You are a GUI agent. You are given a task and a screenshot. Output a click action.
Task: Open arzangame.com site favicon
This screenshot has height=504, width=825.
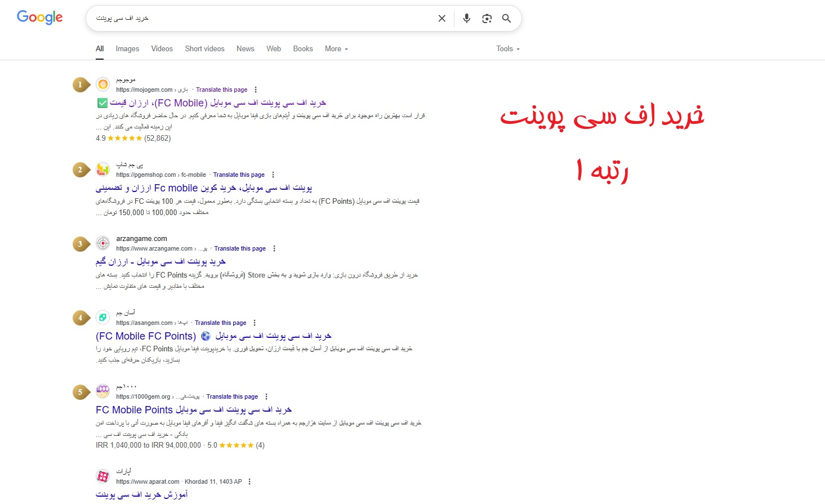point(103,243)
